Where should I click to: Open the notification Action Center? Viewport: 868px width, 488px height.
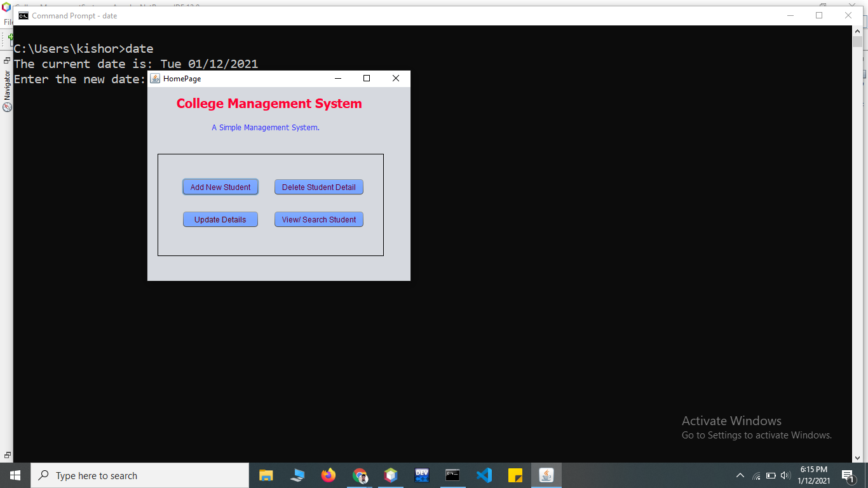pos(848,475)
